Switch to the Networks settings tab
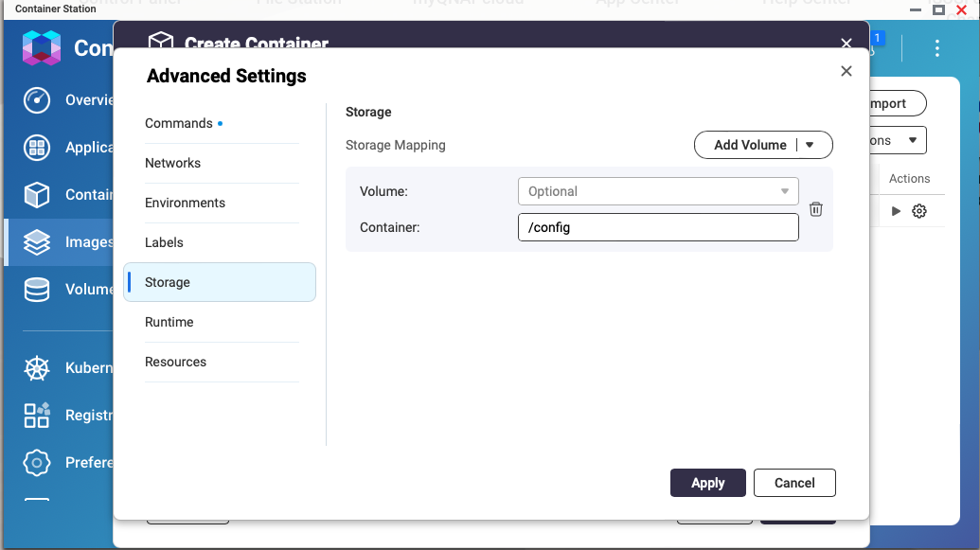The image size is (980, 550). click(x=172, y=163)
